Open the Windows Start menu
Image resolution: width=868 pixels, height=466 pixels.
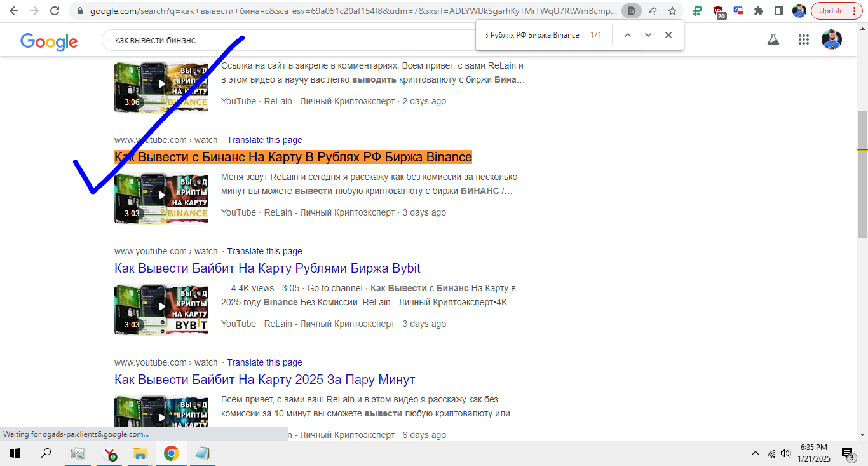tap(15, 453)
